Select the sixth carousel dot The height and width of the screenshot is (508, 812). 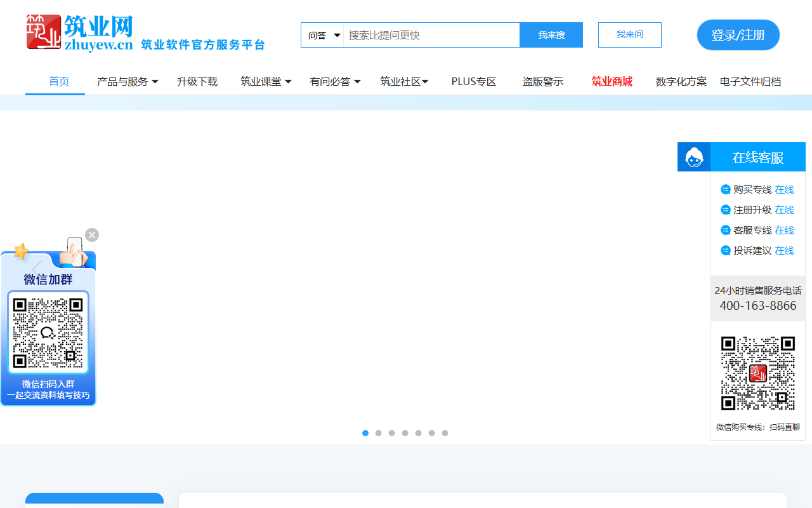[432, 433]
